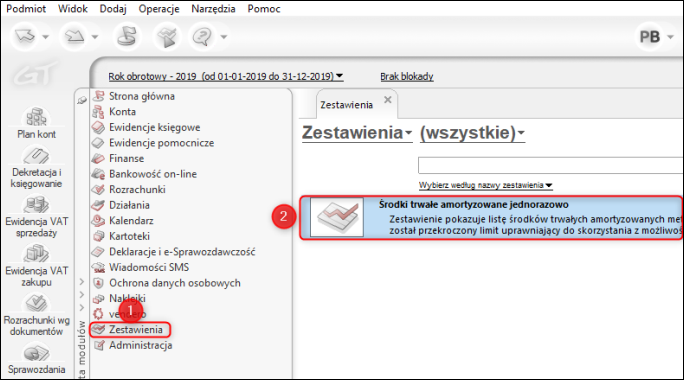The image size is (684, 380).
Task: Select Finanse in module list
Action: pos(127,158)
